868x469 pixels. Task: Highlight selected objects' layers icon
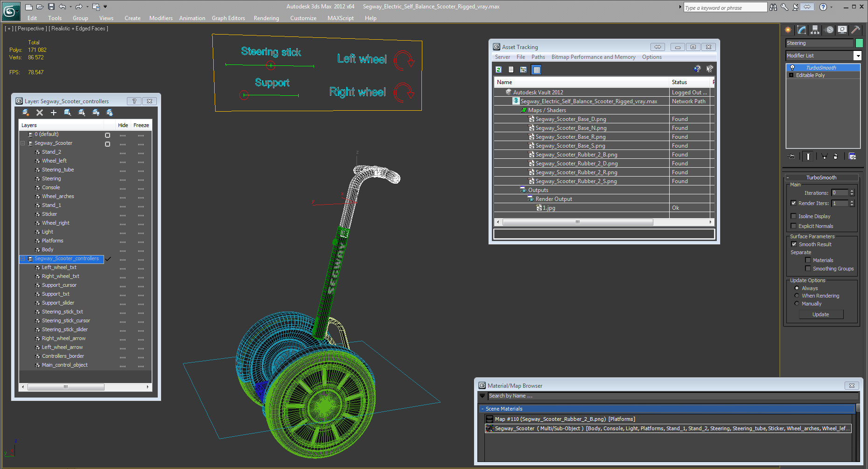click(x=82, y=113)
